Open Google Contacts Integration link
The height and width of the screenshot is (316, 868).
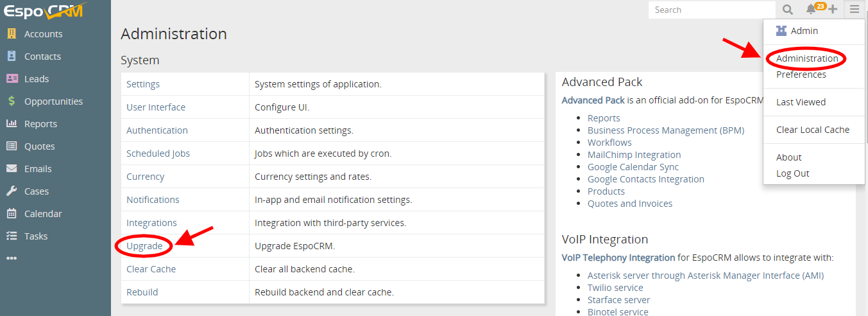pyautogui.click(x=646, y=179)
